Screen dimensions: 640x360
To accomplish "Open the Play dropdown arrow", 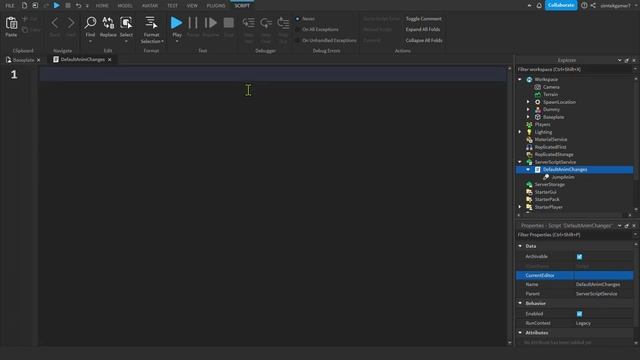I will 177,41.
